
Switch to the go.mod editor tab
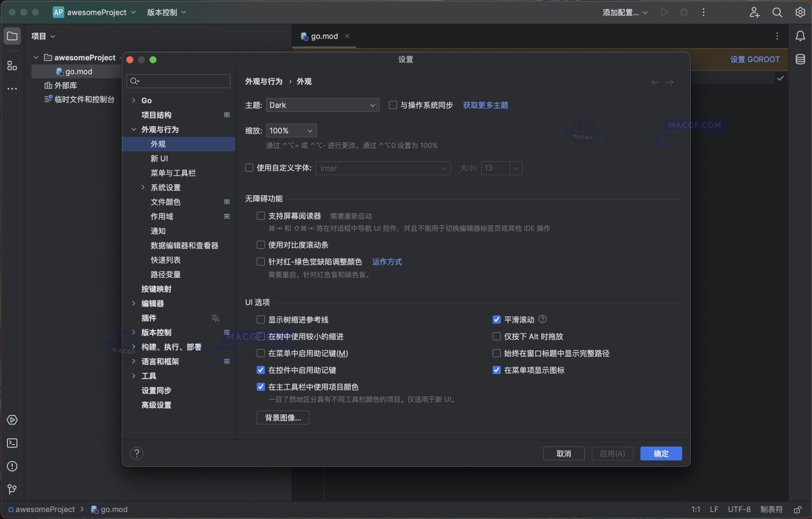324,36
